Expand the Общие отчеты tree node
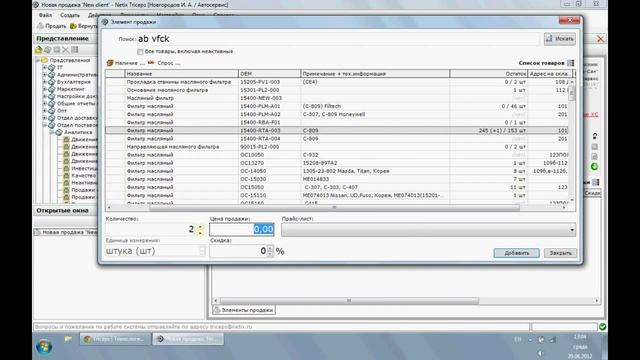 44,103
